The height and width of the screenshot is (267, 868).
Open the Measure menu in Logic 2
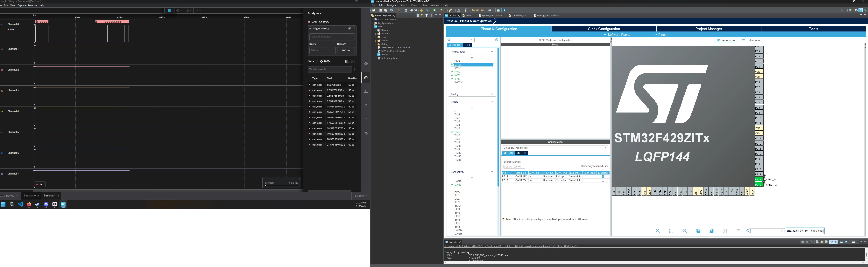(33, 5)
